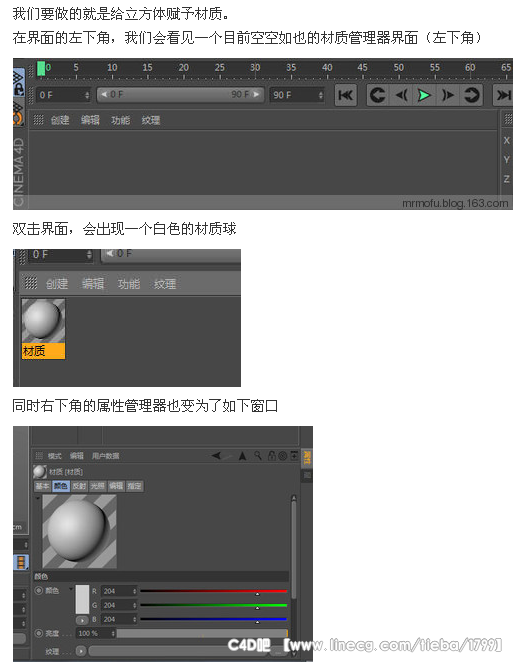The image size is (528, 662).
Task: Click the up arrow in attribute manager
Action: tap(242, 456)
